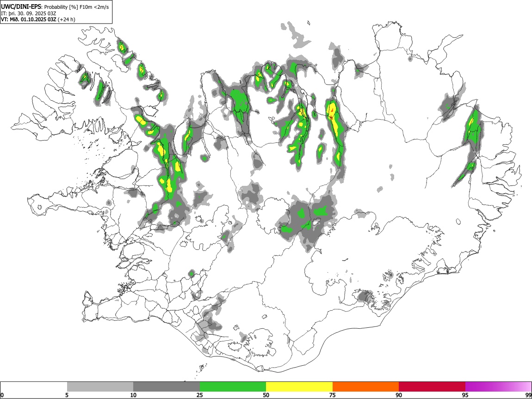This screenshot has width=532, height=399.
Task: Click the legend value '10'
Action: click(x=133, y=395)
